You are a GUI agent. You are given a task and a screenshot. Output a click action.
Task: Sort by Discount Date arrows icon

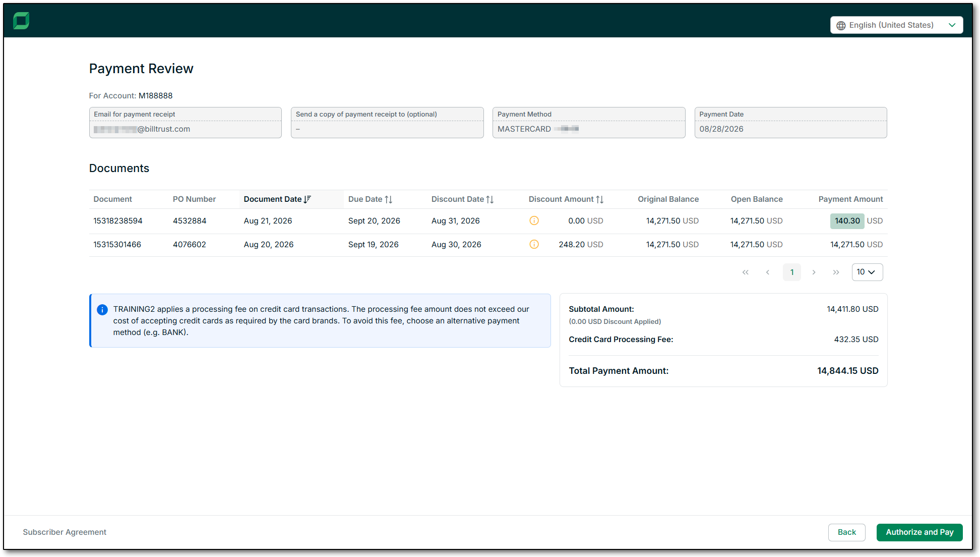490,199
